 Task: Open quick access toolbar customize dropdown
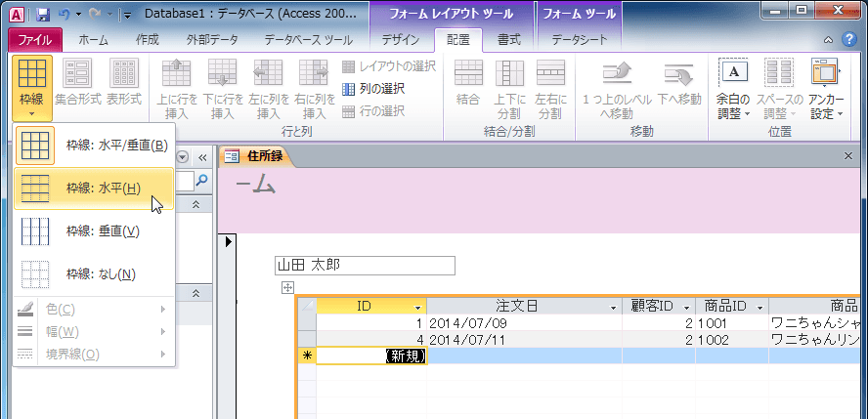(128, 15)
